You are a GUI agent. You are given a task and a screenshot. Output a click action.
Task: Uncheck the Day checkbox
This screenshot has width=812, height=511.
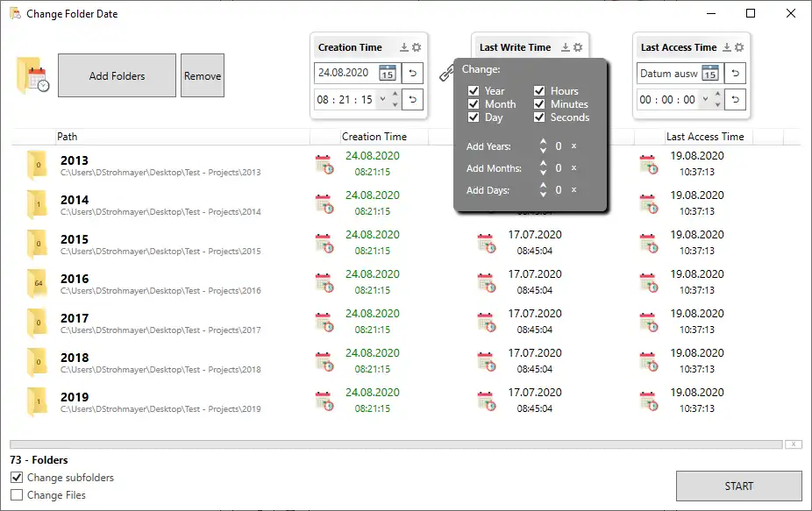coord(474,117)
